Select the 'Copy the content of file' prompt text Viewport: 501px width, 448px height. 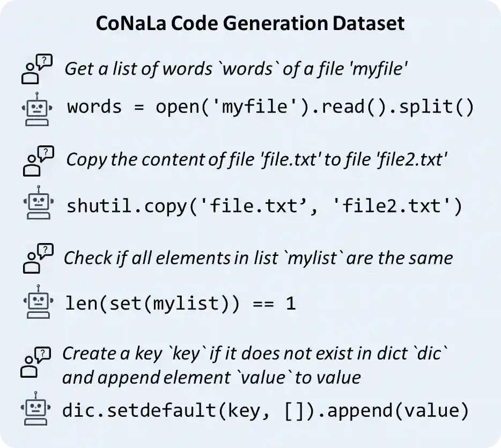click(x=256, y=159)
